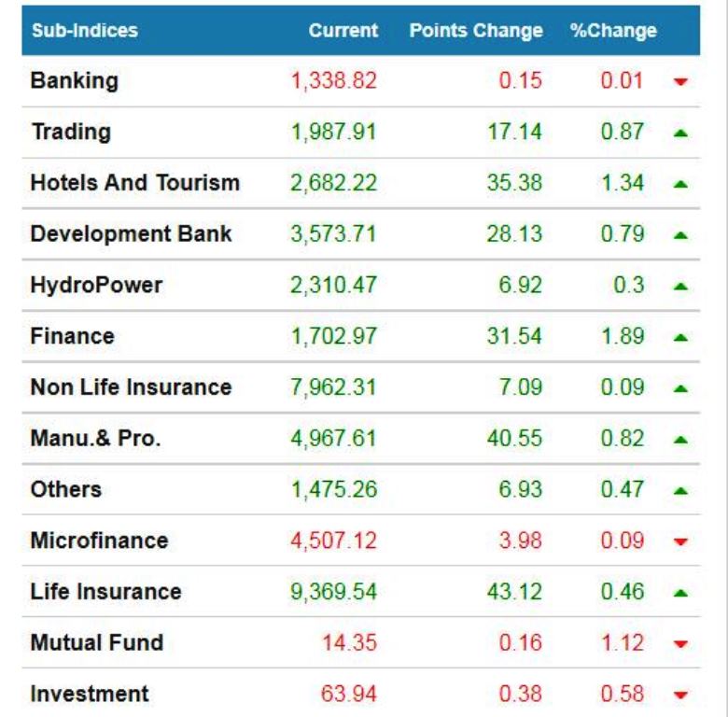Click green up arrow in HydroPower row
The width and height of the screenshot is (728, 717).
[x=679, y=286]
